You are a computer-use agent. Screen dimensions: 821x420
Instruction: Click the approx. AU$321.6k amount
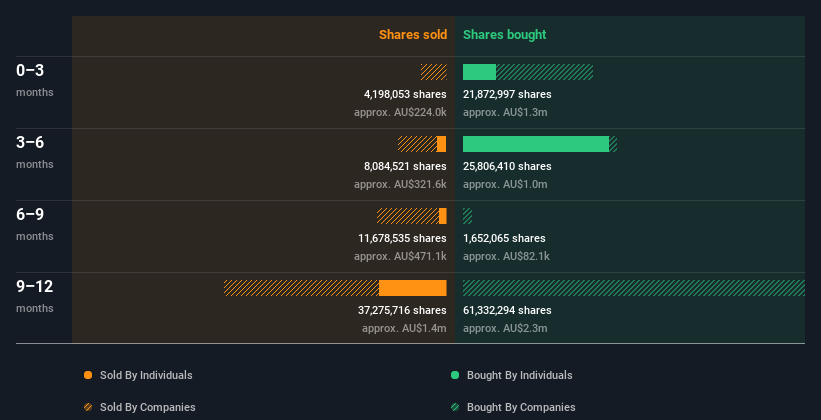400,184
